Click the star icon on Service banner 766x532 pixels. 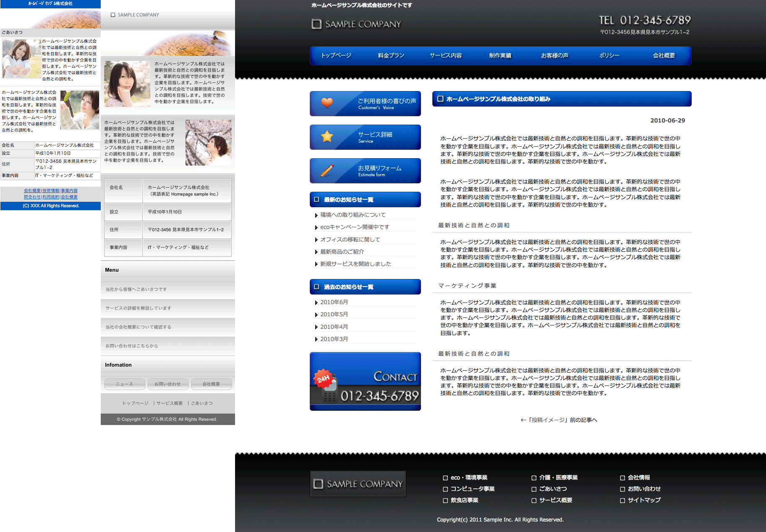pos(327,136)
